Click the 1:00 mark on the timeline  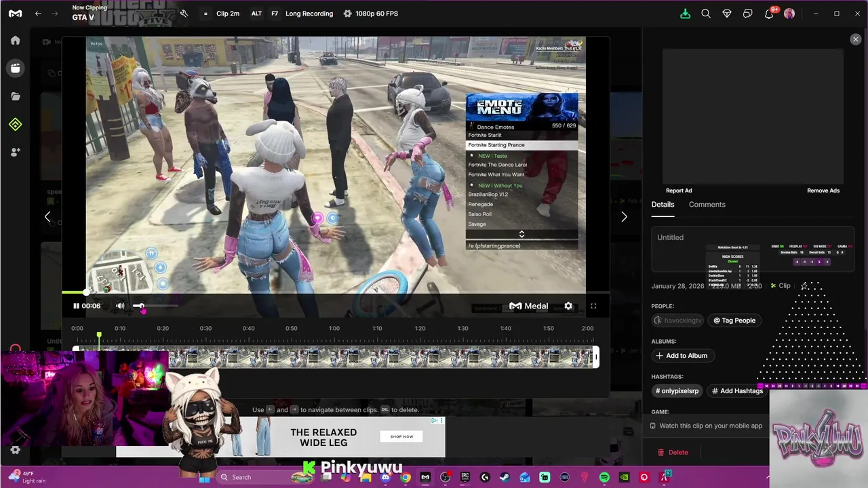pos(334,328)
